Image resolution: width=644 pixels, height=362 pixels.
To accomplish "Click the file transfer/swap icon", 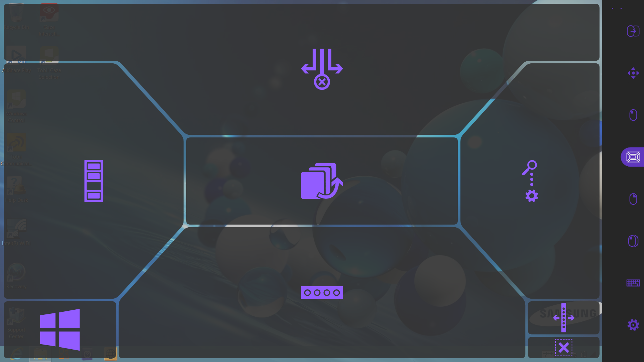I will pyautogui.click(x=322, y=181).
